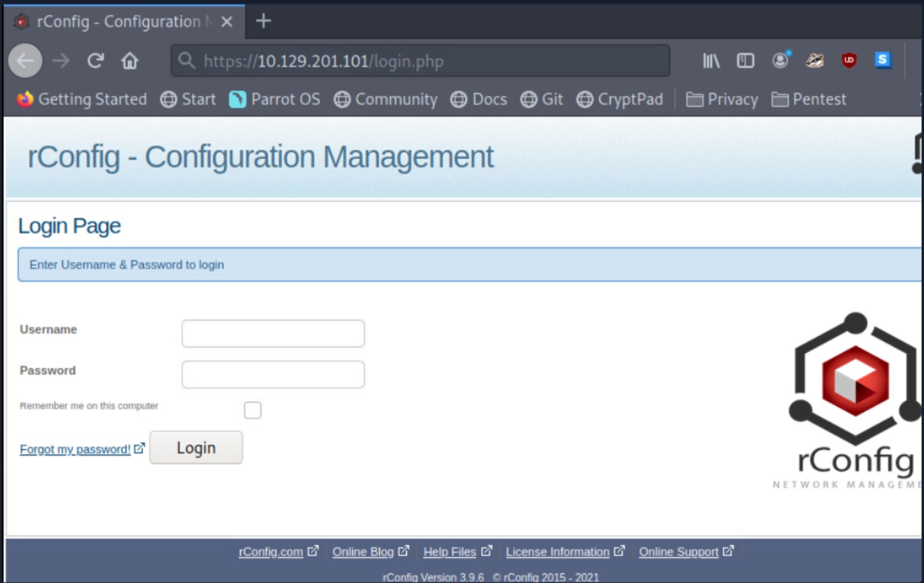Open the Firefox account icon

[780, 60]
